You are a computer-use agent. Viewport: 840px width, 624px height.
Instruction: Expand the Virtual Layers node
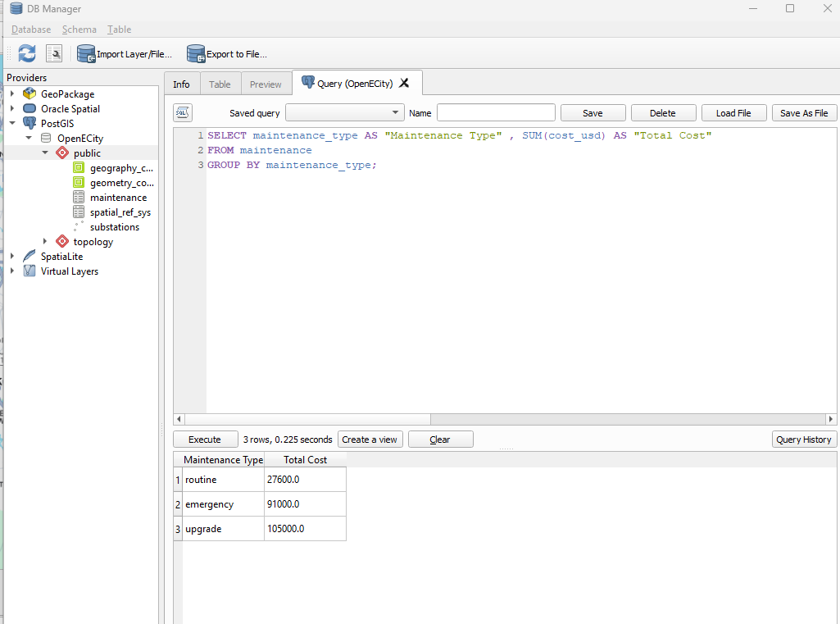[12, 271]
